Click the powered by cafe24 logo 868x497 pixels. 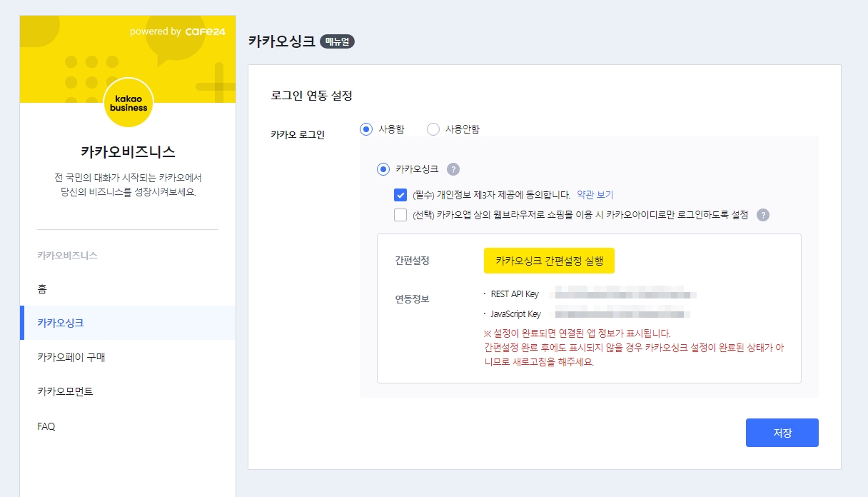178,31
